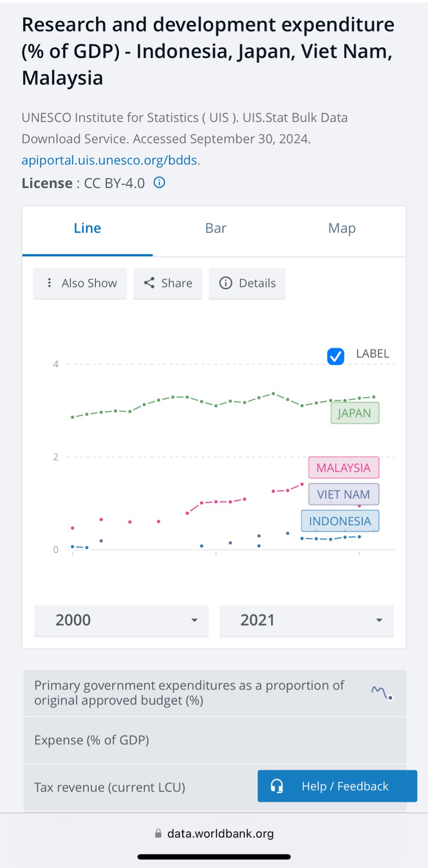Click the padlock icon in the address bar
Image resolution: width=428 pixels, height=868 pixels.
tap(158, 834)
